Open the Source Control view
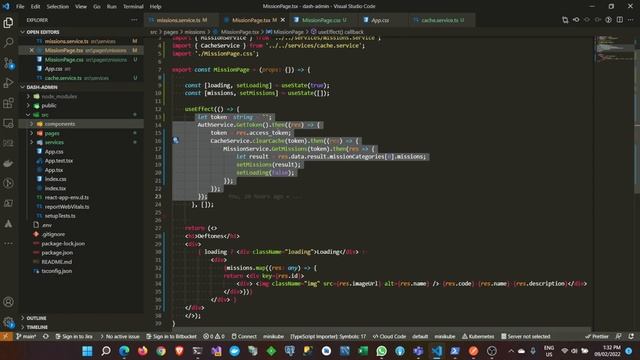The height and width of the screenshot is (360, 640). [8, 63]
